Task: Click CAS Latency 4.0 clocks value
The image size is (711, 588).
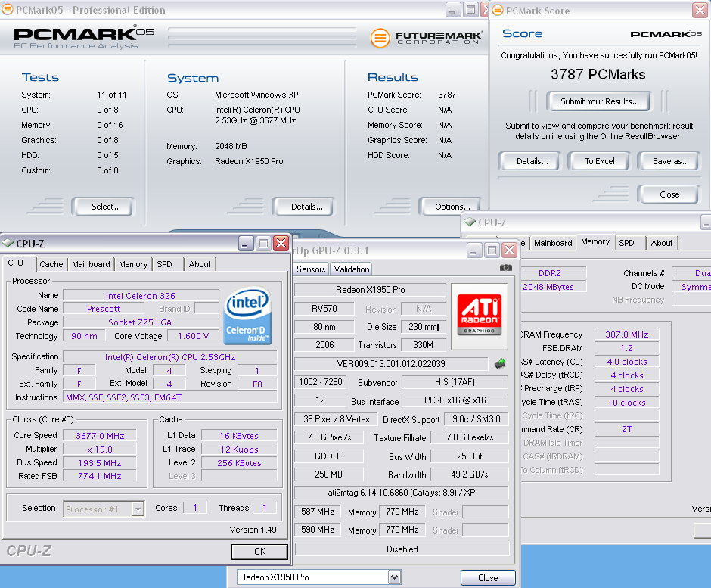Action: (x=626, y=362)
